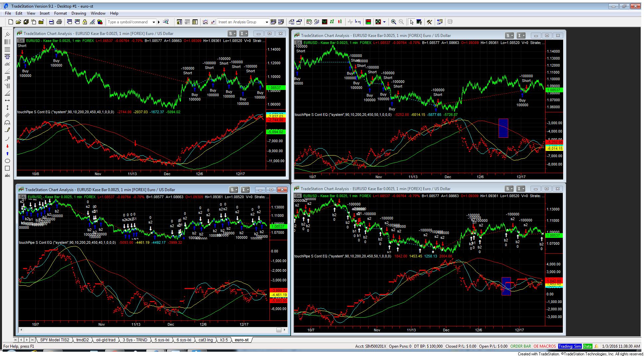Toggle the ORDER BAR status button

click(521, 346)
